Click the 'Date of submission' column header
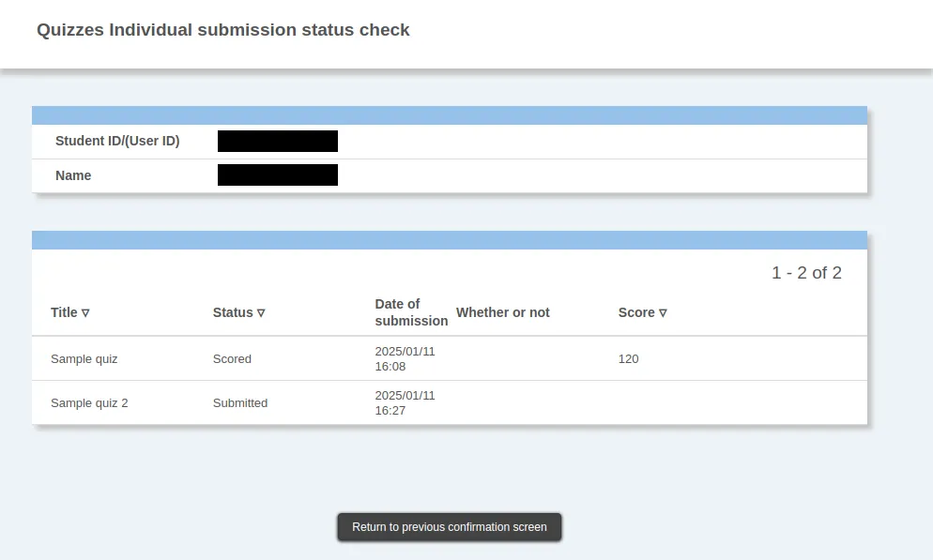 (x=410, y=312)
